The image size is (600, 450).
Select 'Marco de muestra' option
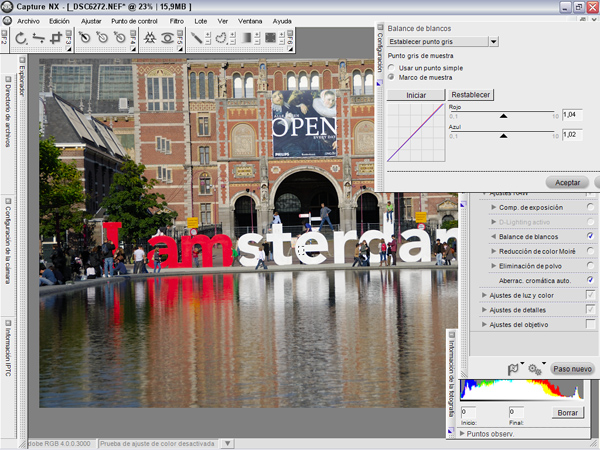coord(391,77)
